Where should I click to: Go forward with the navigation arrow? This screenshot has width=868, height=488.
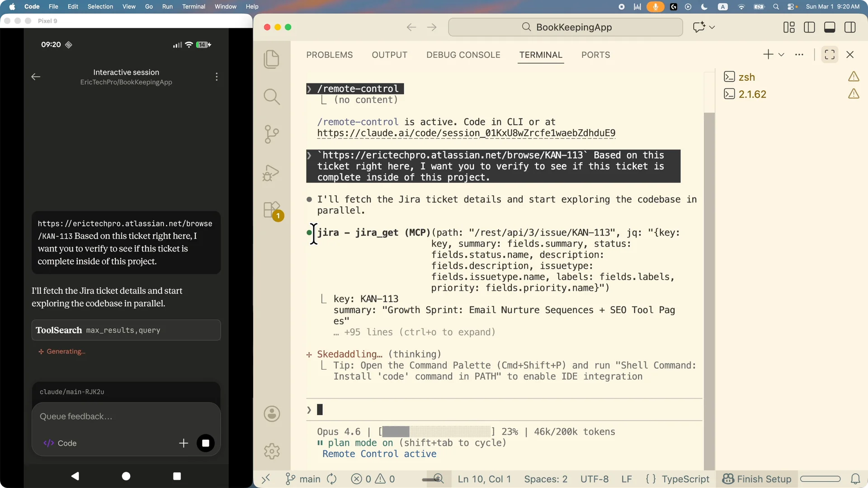pyautogui.click(x=432, y=27)
